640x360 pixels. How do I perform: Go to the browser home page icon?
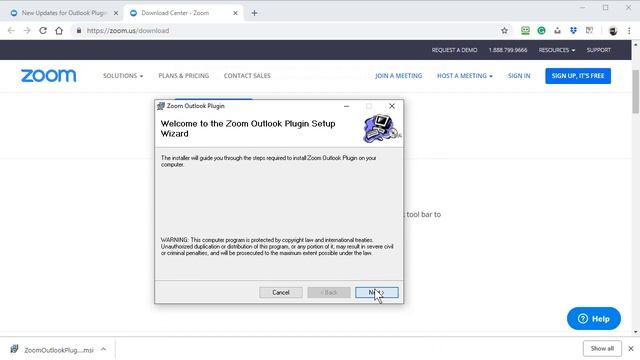pyautogui.click(x=59, y=31)
